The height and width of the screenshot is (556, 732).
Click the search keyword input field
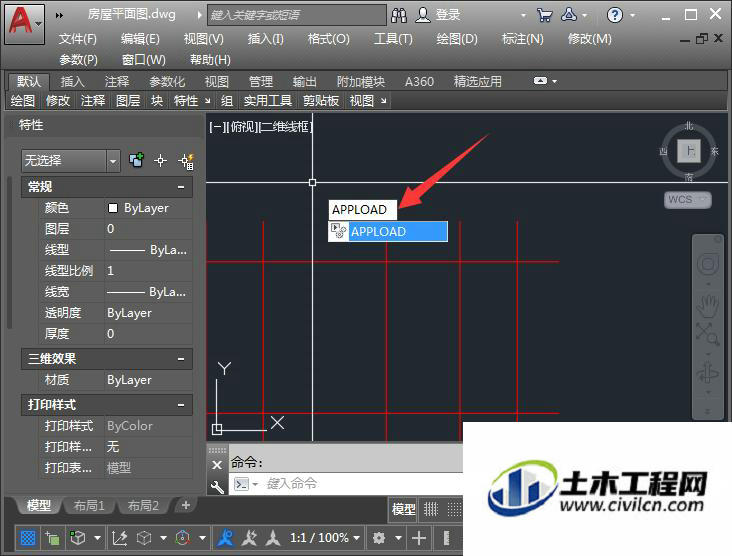(x=297, y=15)
